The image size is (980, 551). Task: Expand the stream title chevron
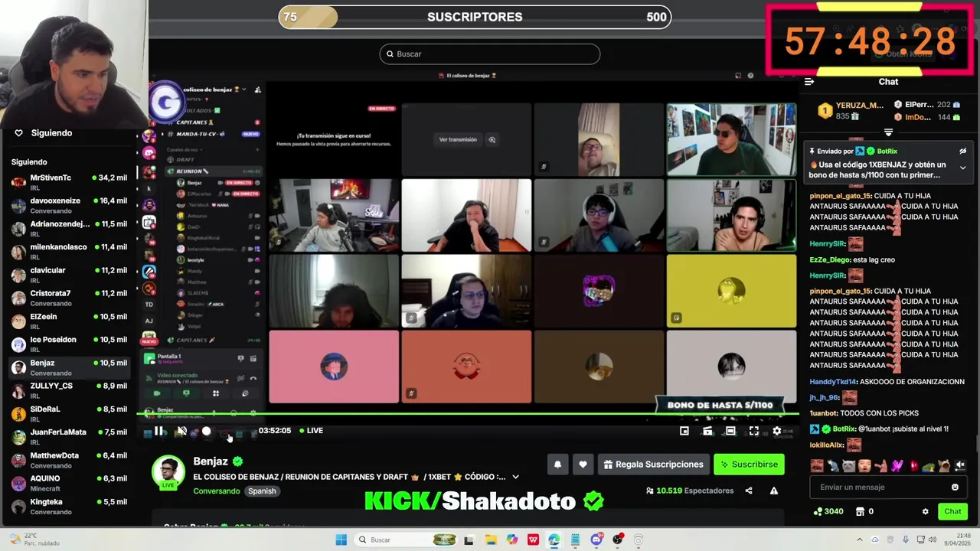point(515,477)
